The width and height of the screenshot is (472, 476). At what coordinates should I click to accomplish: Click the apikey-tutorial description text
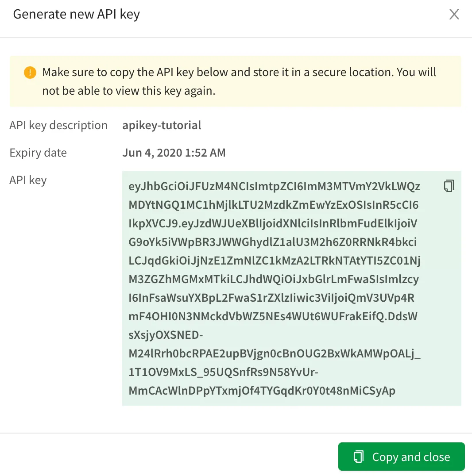pyautogui.click(x=162, y=125)
